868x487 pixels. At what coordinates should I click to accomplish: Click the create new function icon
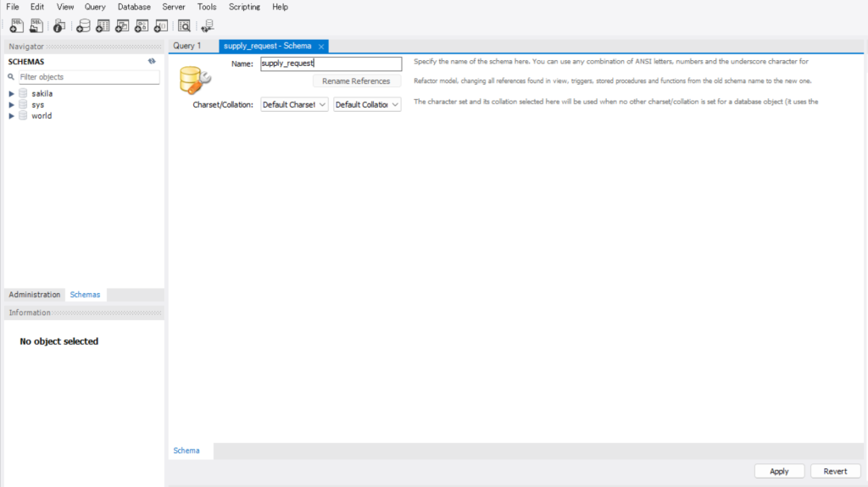161,25
